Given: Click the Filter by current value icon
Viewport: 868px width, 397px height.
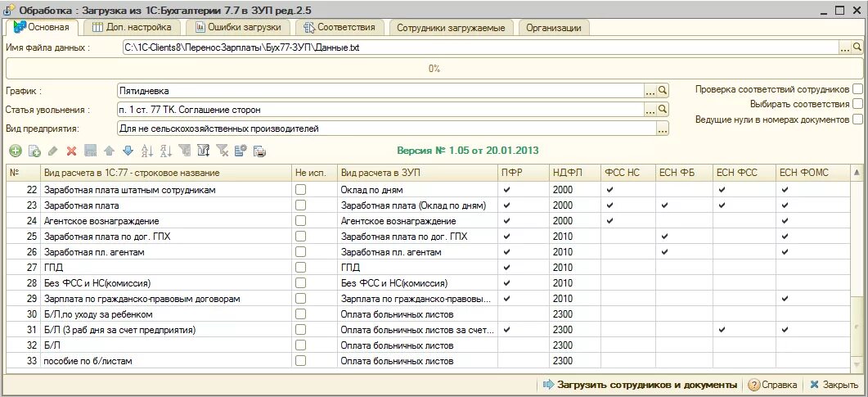Looking at the screenshot, I should [184, 151].
